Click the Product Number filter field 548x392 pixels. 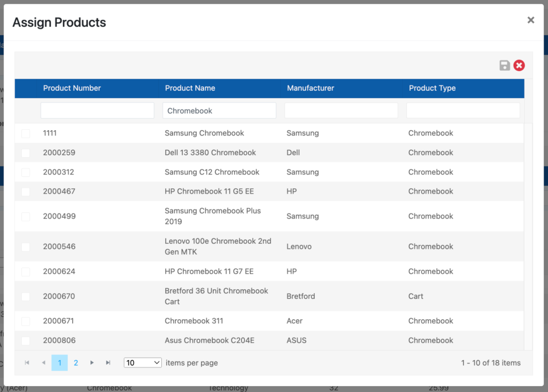[x=97, y=111]
